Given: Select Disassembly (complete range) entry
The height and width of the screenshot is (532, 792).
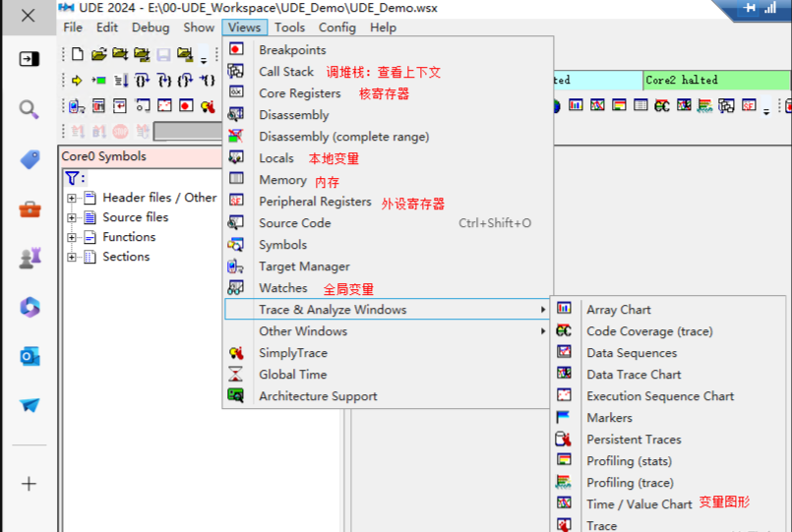Looking at the screenshot, I should (x=388, y=137).
